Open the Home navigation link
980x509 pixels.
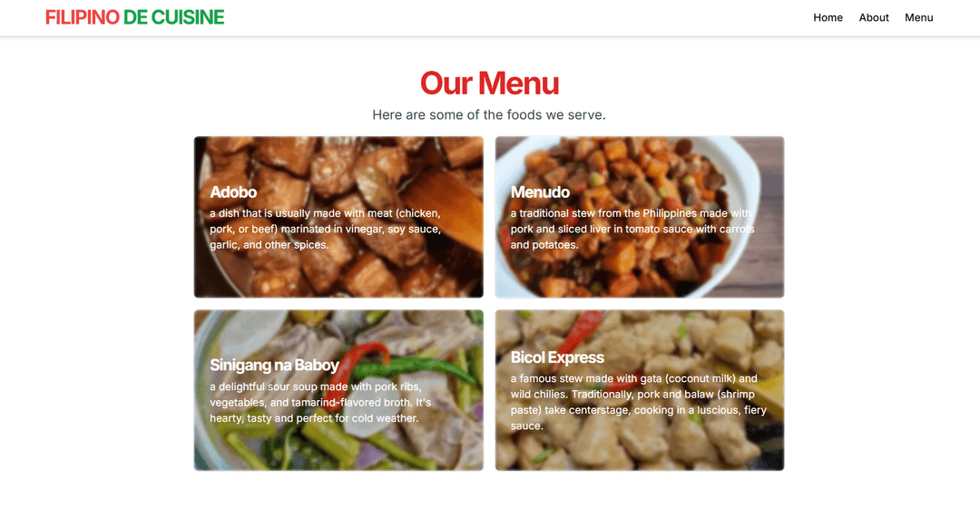click(828, 17)
